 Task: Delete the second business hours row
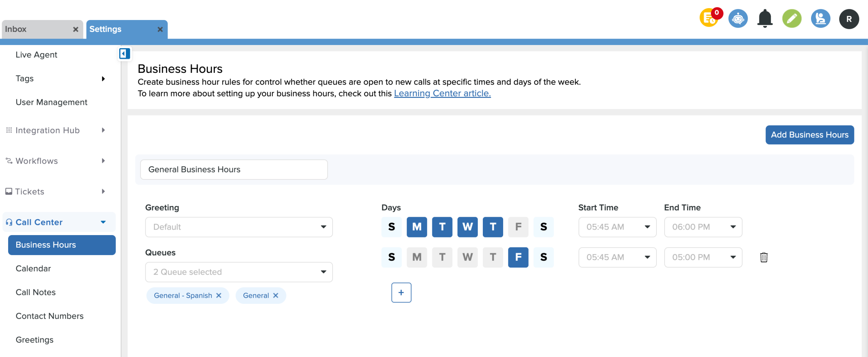[x=764, y=257]
